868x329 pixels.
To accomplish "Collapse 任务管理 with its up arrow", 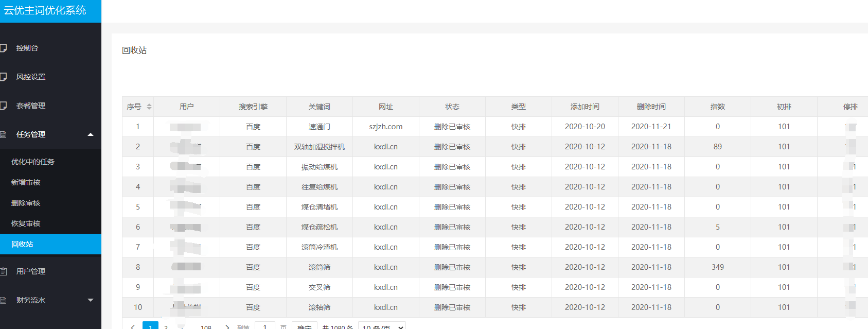I will (x=91, y=134).
